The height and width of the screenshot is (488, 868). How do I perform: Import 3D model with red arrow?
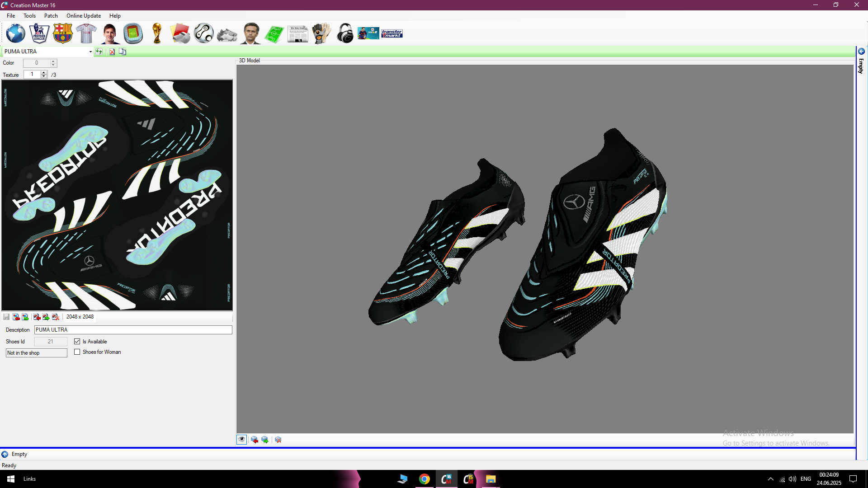pos(255,440)
